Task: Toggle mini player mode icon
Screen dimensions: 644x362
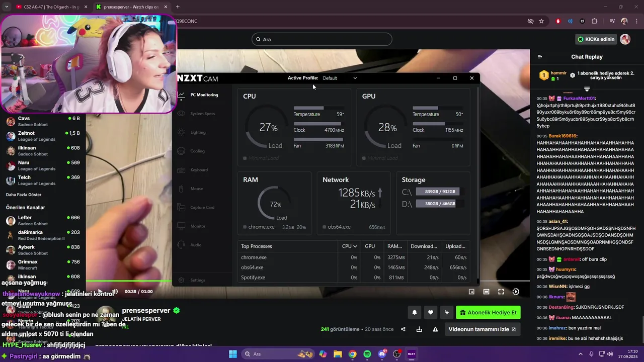Action: 471,292
